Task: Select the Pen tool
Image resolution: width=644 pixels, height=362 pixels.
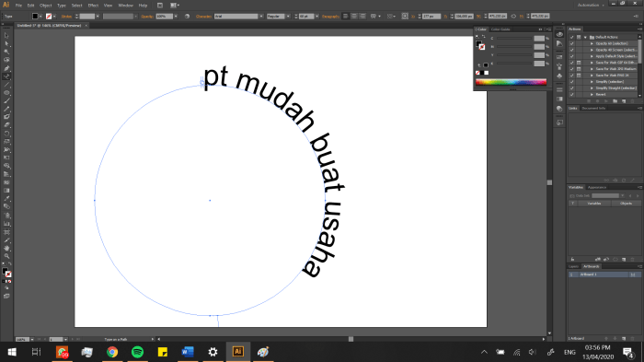Action: pos(6,68)
